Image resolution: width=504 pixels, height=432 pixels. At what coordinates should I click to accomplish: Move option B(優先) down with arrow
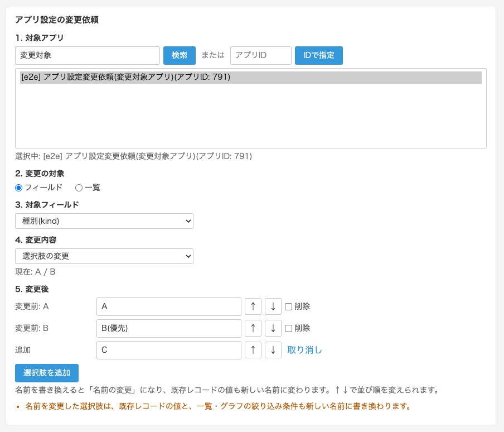pos(273,328)
